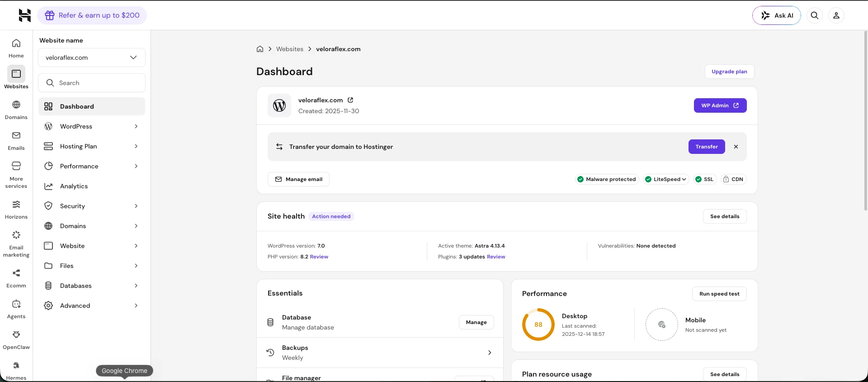Click Run speed test button
Image resolution: width=868 pixels, height=382 pixels.
pyautogui.click(x=719, y=294)
